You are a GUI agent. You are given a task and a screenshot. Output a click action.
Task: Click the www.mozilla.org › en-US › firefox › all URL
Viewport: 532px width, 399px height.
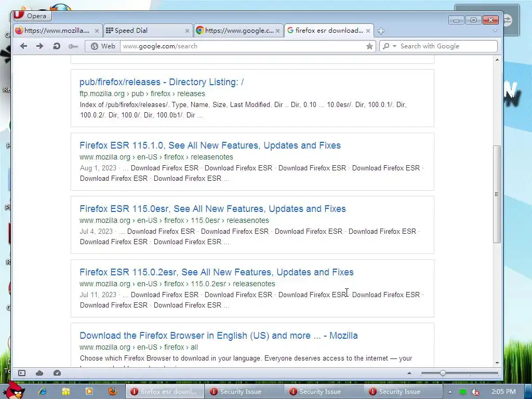pyautogui.click(x=138, y=347)
